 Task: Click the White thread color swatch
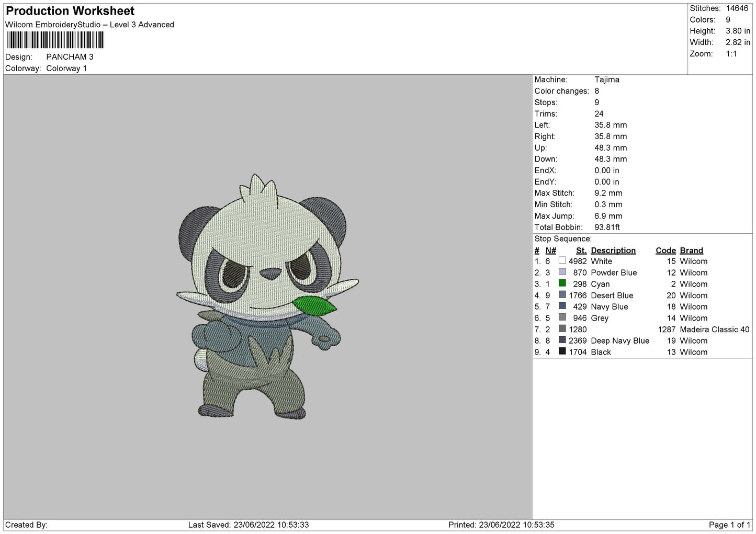pyautogui.click(x=562, y=260)
